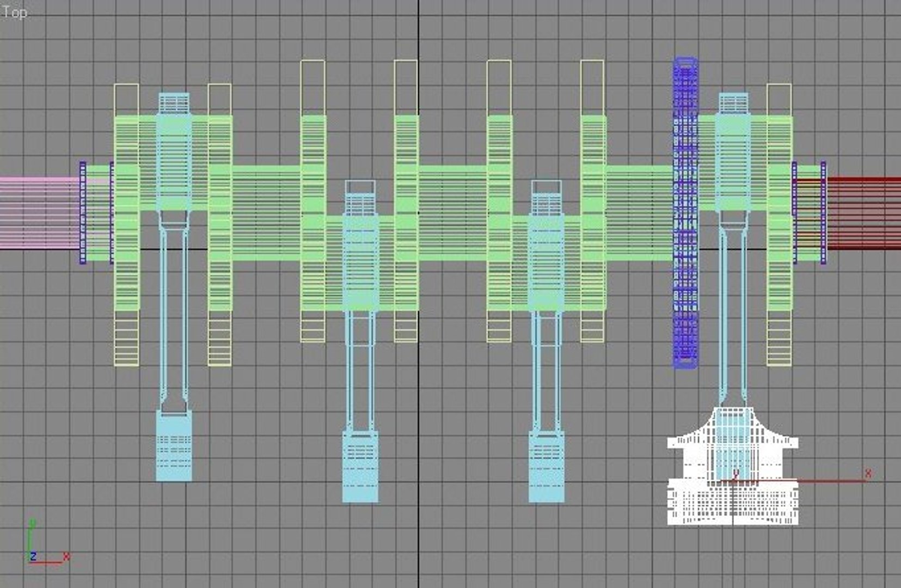Select the pink shaft at left edge
The width and height of the screenshot is (901, 588).
(39, 213)
